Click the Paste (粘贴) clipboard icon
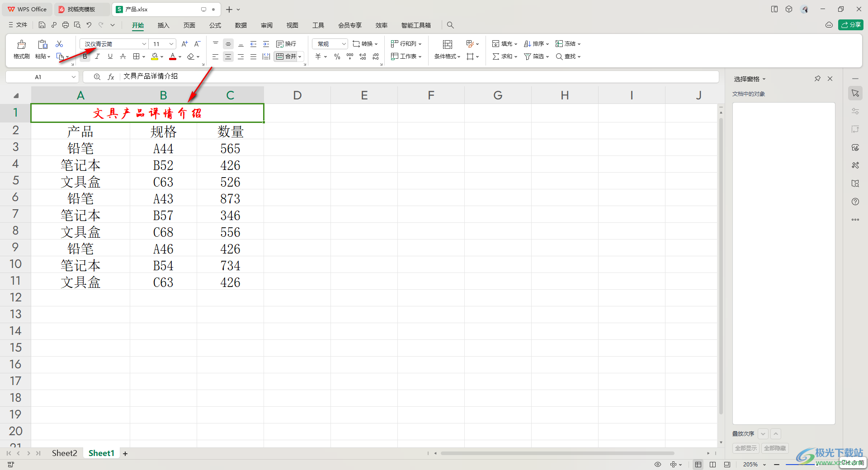Image resolution: width=868 pixels, height=470 pixels. pyautogui.click(x=42, y=44)
